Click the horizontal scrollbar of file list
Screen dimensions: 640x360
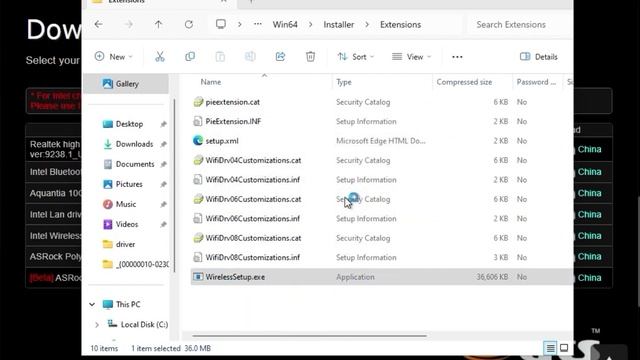point(309,336)
